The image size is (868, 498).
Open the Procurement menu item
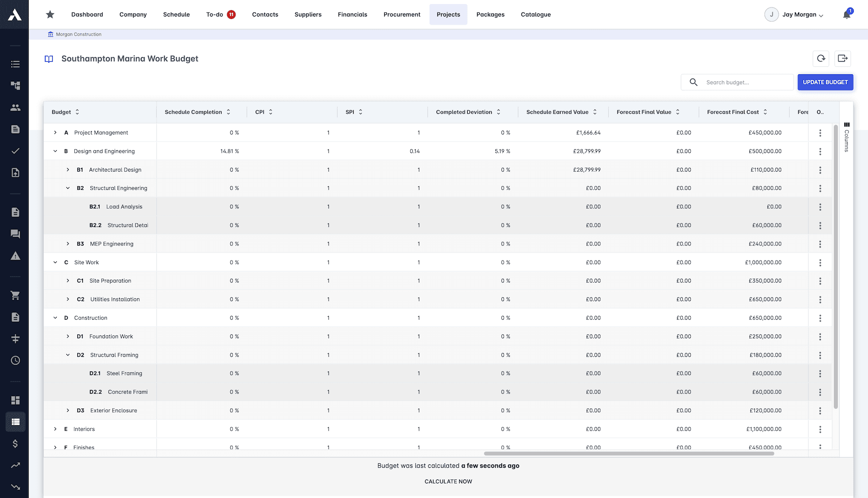(402, 14)
